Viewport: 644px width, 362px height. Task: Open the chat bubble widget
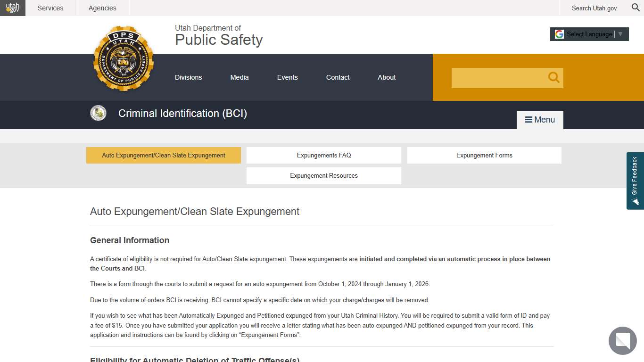622,341
